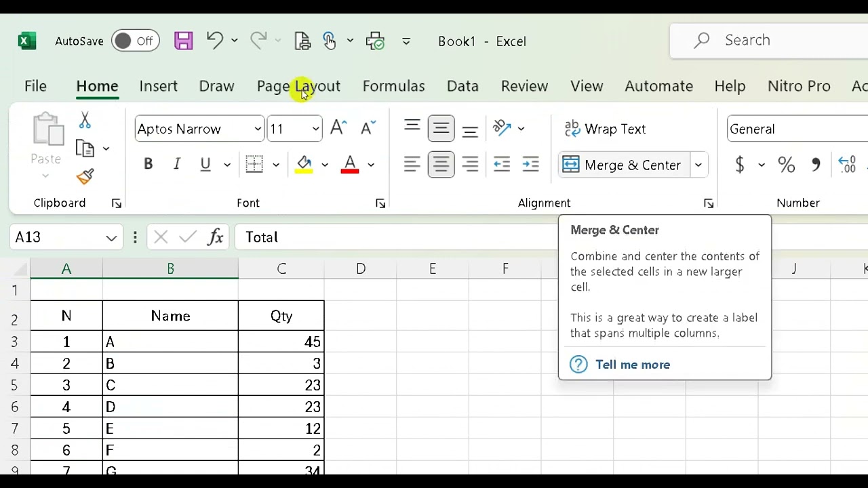Open the Copy options dropdown arrow
The height and width of the screenshot is (488, 868).
click(x=106, y=148)
